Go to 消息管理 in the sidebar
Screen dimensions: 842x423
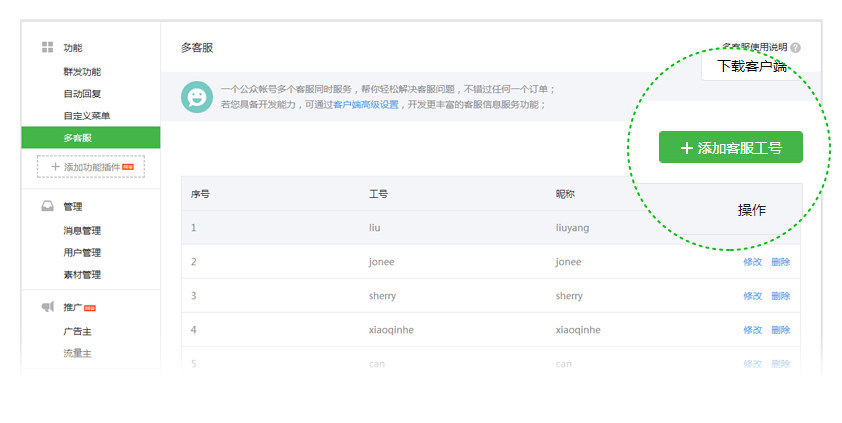82,231
